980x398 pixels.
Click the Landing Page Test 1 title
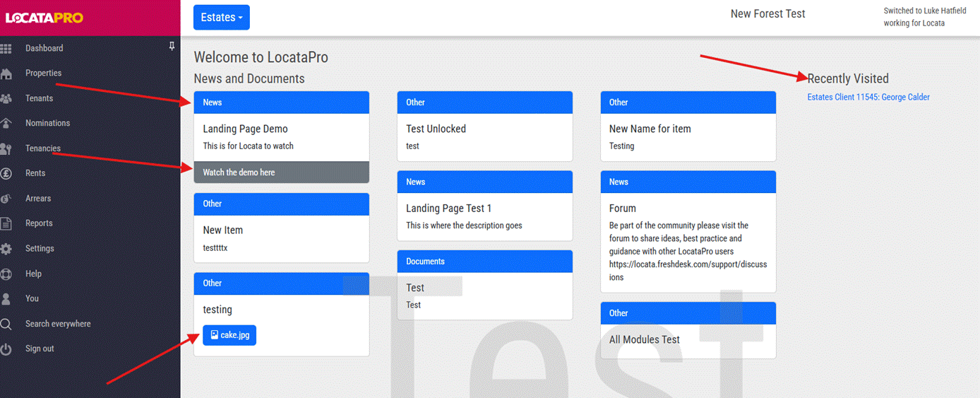(448, 209)
